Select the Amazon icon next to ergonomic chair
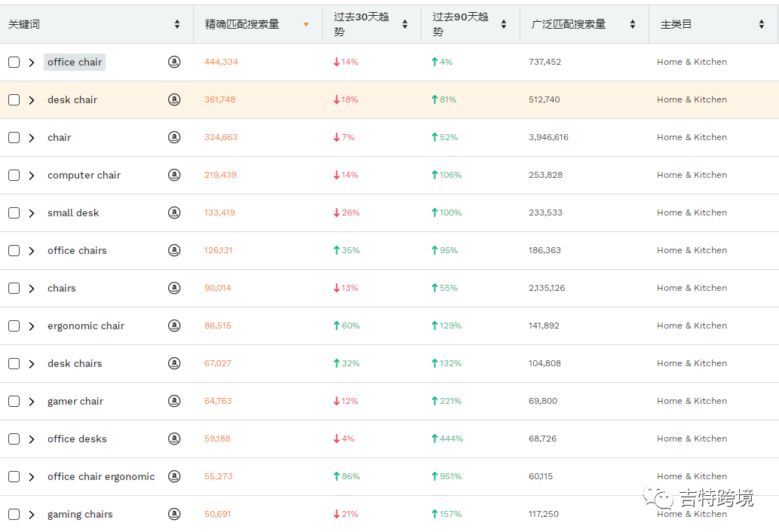The width and height of the screenshot is (779, 532). 174,326
